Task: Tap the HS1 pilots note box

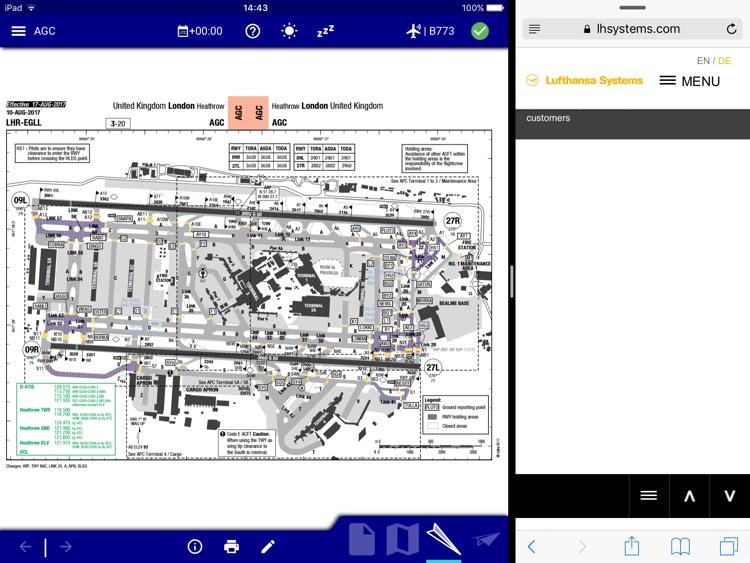Action: 52,153
